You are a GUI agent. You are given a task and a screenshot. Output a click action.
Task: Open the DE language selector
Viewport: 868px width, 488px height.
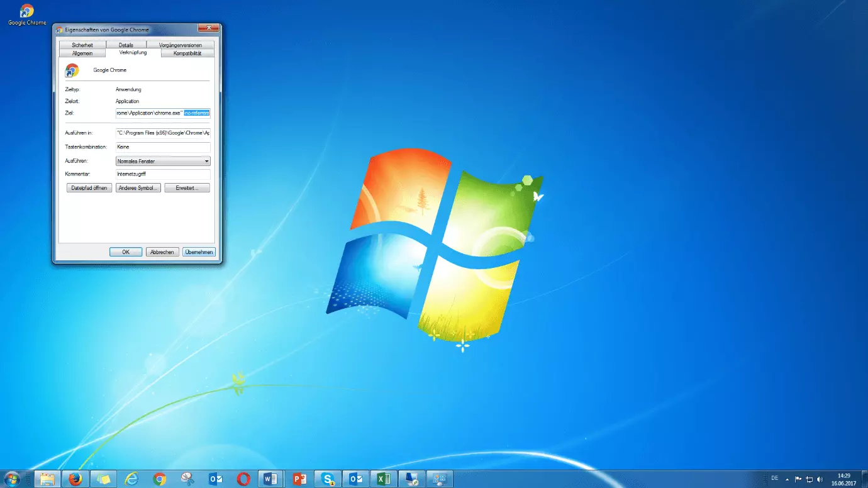(x=774, y=479)
